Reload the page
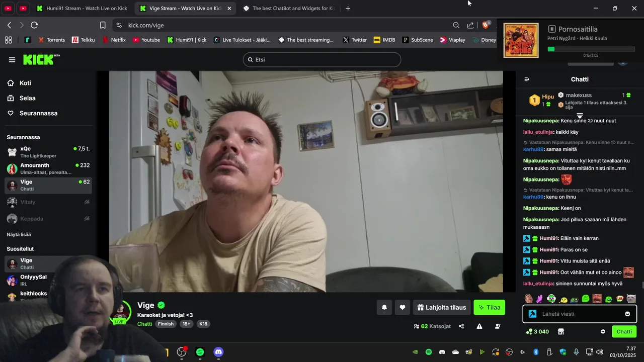644x362 pixels. [x=34, y=25]
